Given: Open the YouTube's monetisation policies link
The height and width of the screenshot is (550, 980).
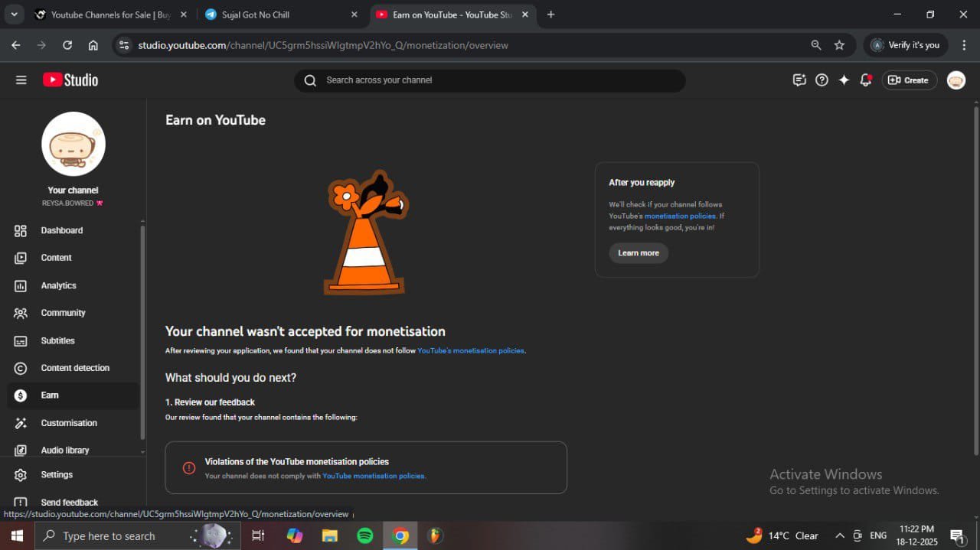Looking at the screenshot, I should click(x=470, y=351).
